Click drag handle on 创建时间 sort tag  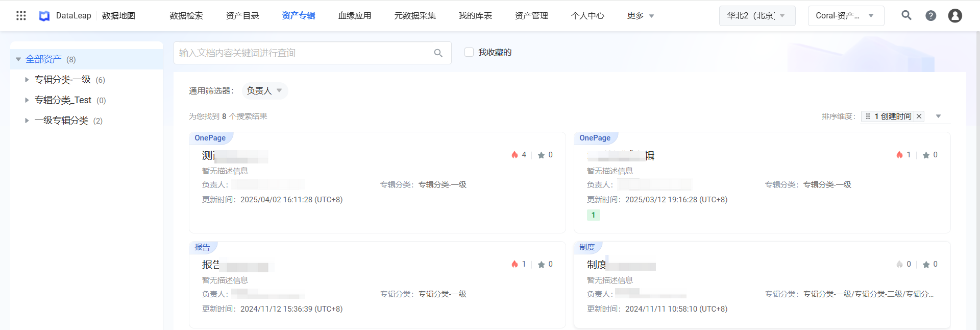(868, 116)
